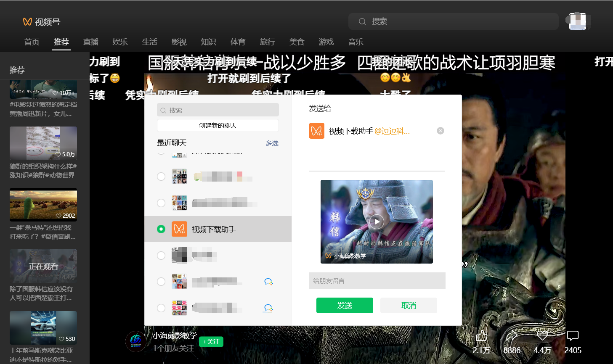
Task: Click the share arrow icon (8886)
Action: [x=512, y=335]
